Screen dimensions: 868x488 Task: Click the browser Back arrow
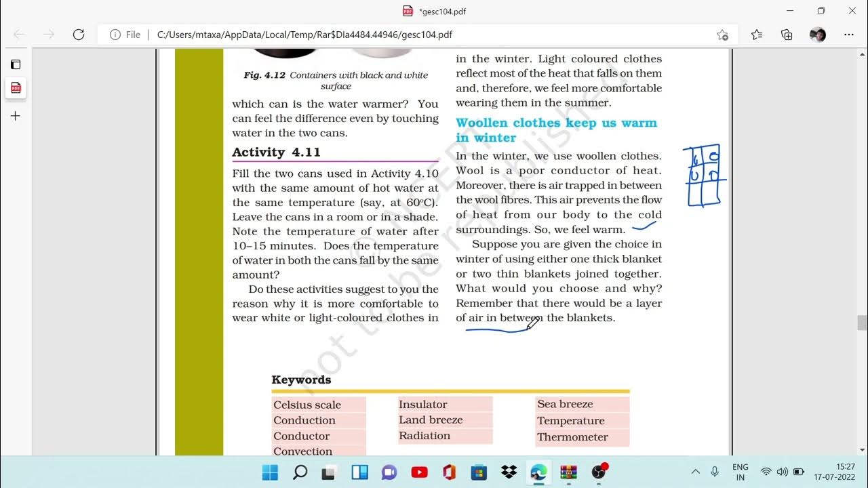pos(19,35)
